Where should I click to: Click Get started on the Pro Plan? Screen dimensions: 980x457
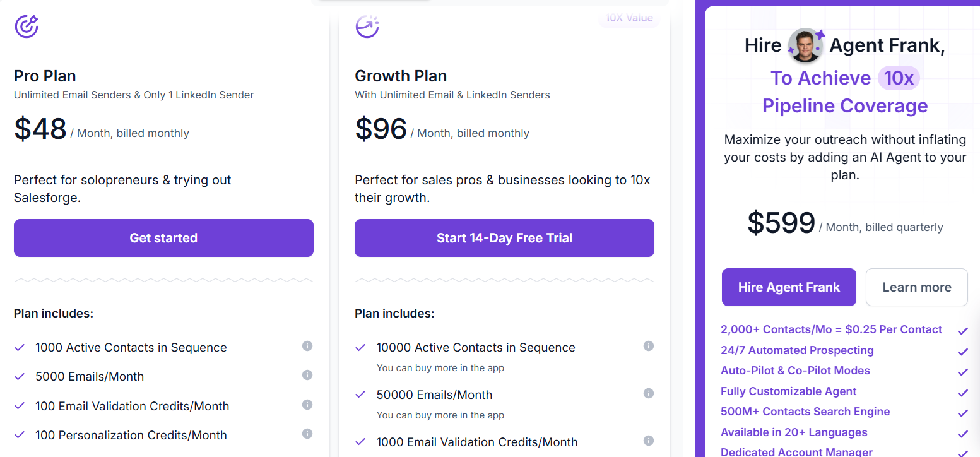pyautogui.click(x=163, y=238)
